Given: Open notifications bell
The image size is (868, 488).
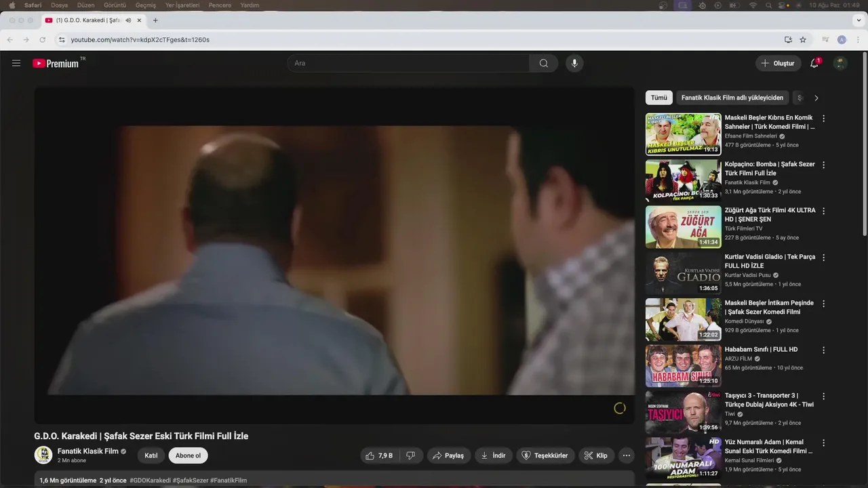Looking at the screenshot, I should 814,63.
